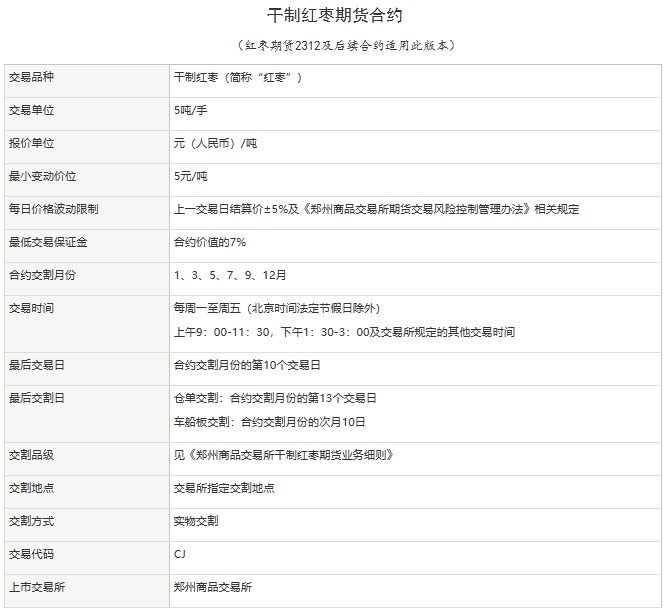Click the 报价单位 row label

tap(31, 143)
